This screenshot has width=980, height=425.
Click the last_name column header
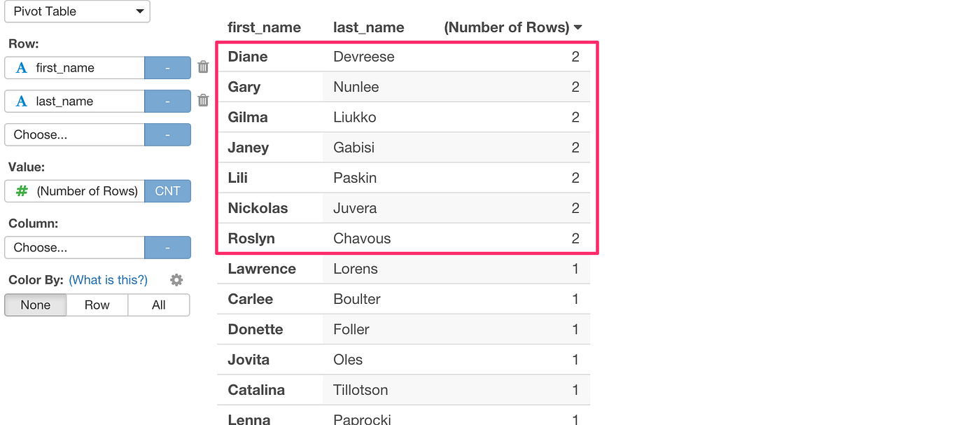click(368, 27)
